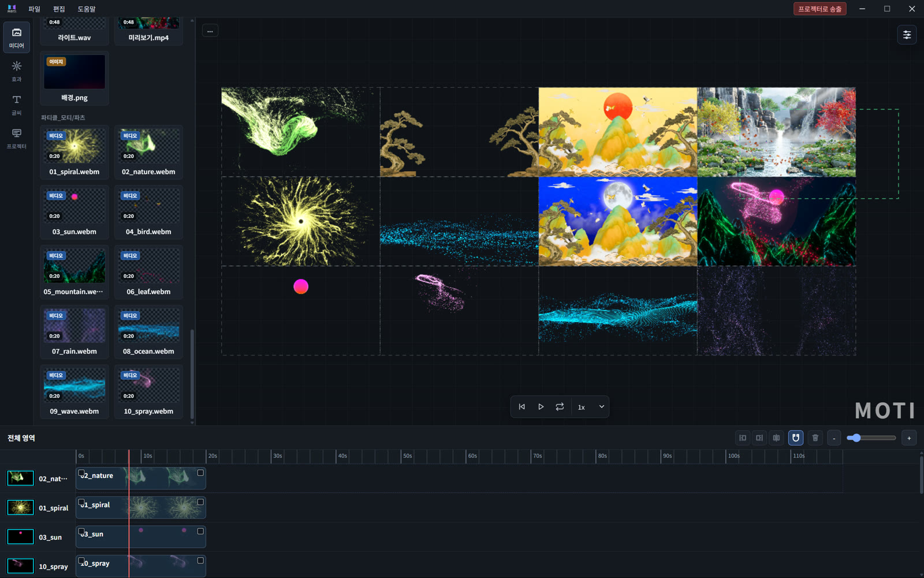Select the 배경.png image item

click(74, 78)
